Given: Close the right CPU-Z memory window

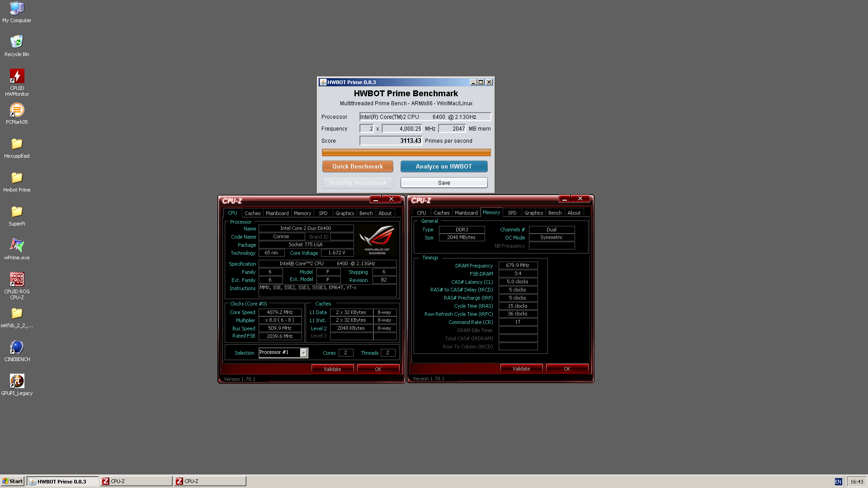Looking at the screenshot, I should click(x=580, y=199).
